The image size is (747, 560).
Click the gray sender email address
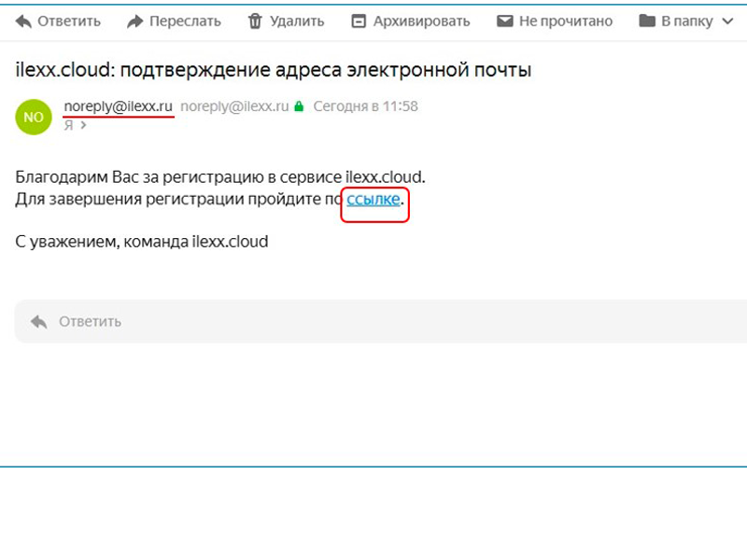234,106
